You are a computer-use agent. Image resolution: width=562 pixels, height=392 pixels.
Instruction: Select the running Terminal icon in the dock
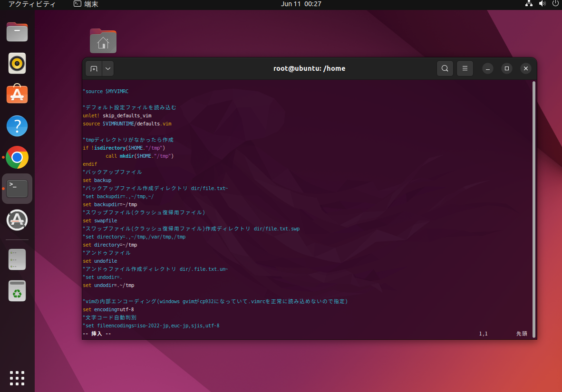[17, 188]
